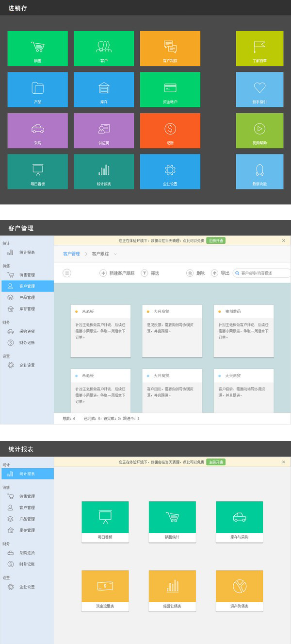
Task: Click the 删除 delete button
Action: pyautogui.click(x=196, y=273)
